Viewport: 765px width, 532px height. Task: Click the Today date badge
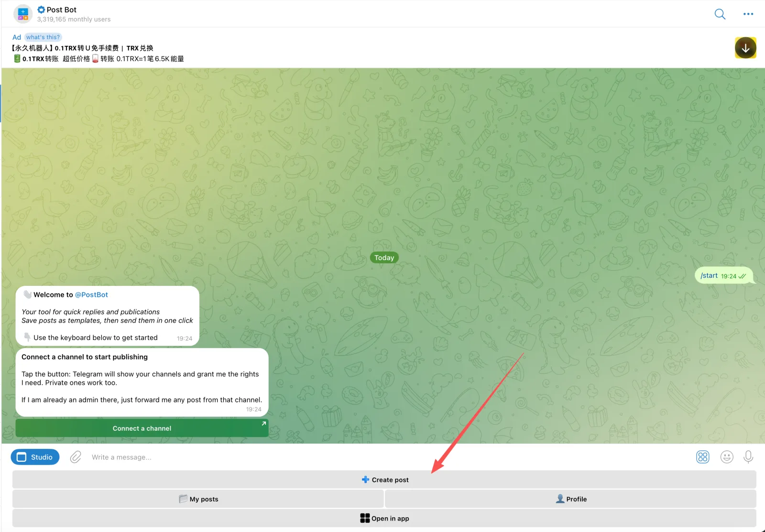384,258
